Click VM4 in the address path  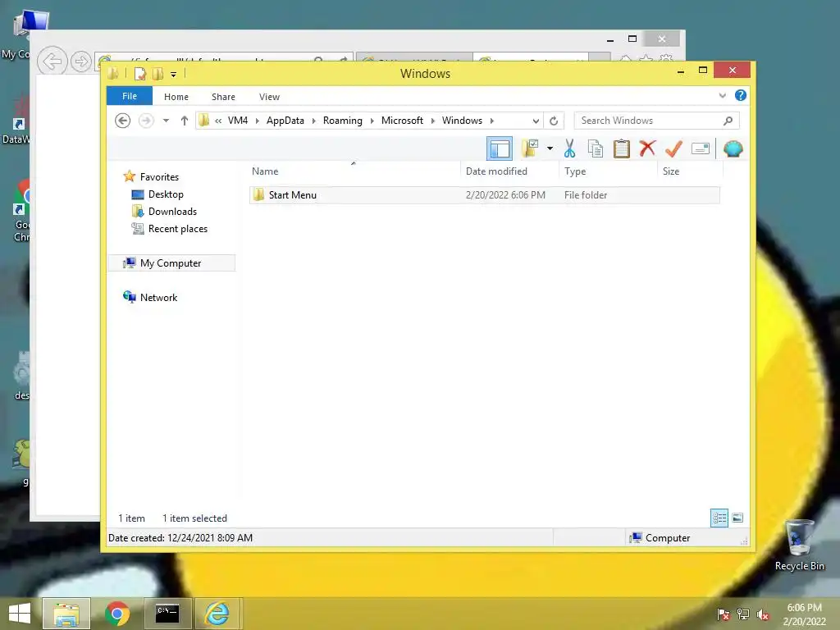pyautogui.click(x=238, y=121)
